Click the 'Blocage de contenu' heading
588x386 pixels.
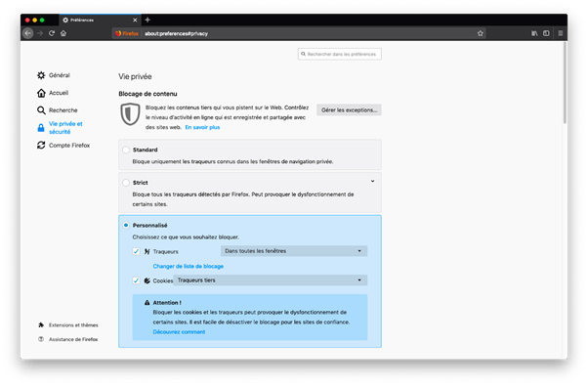[147, 94]
